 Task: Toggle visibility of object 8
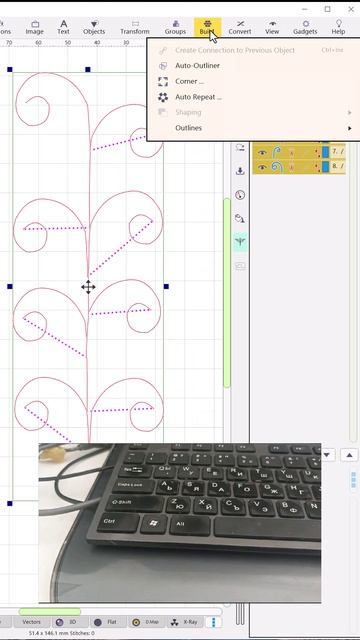click(x=262, y=167)
